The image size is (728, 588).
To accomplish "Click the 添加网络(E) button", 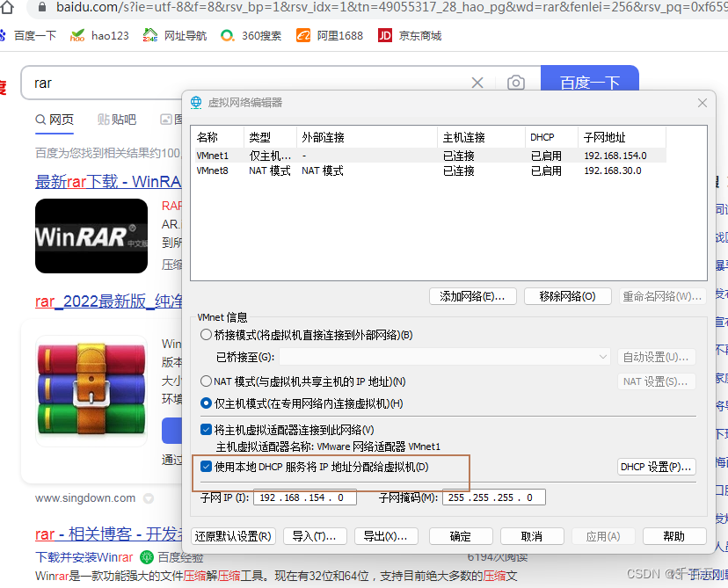I will [473, 296].
